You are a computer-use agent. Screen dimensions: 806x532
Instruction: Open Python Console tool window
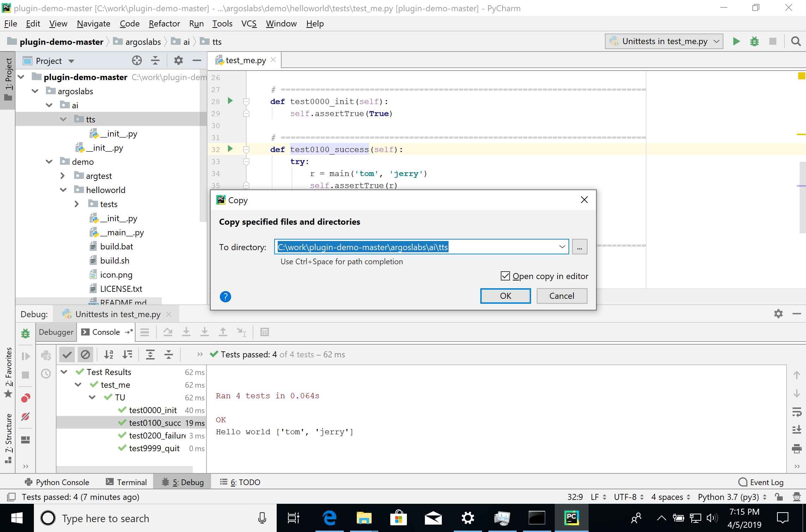click(57, 482)
